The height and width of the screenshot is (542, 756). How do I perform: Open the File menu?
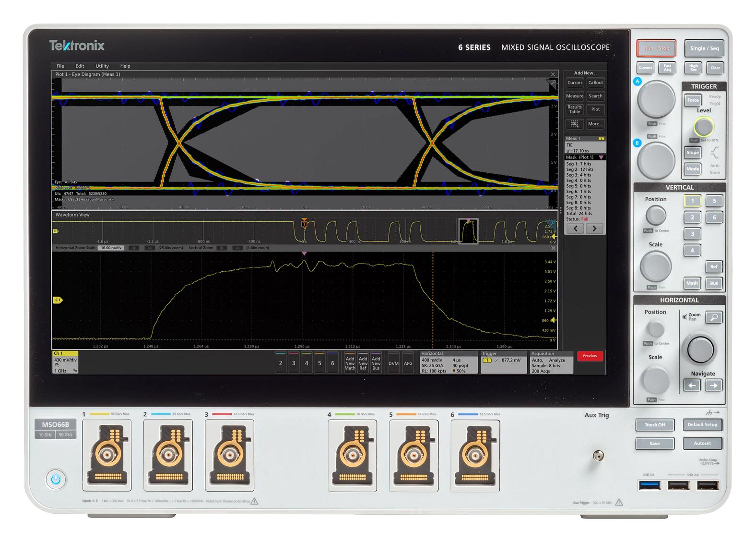60,66
